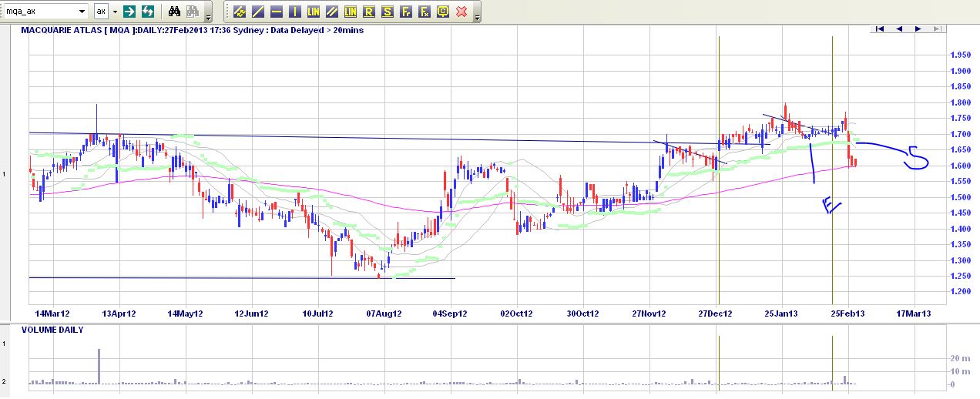Click the 13Apr12 date axis label
Viewport: 980px width, 399px height.
point(119,314)
